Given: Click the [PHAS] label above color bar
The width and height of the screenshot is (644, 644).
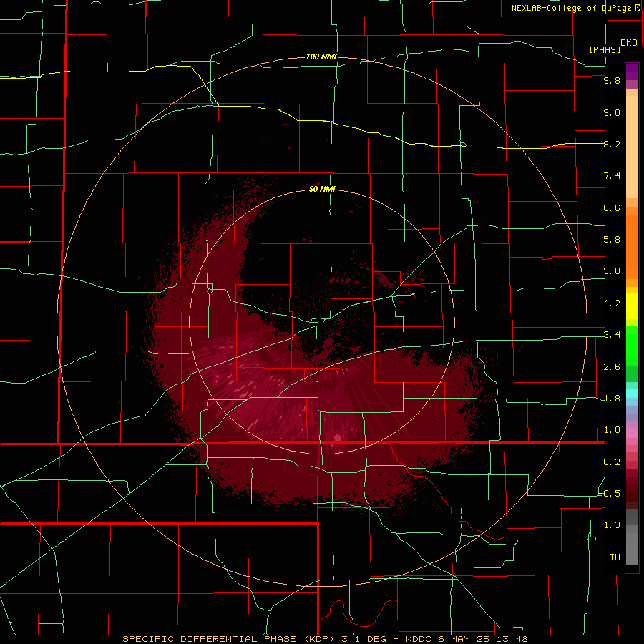Looking at the screenshot, I should [x=605, y=49].
